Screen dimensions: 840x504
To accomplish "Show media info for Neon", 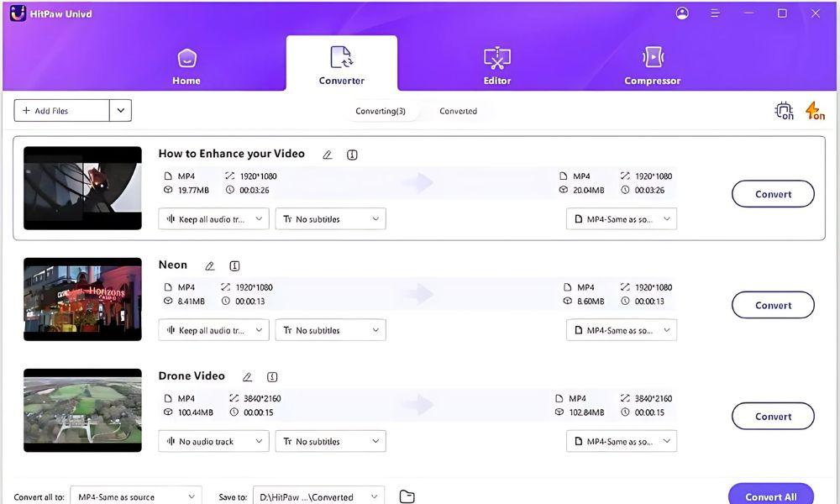I will pyautogui.click(x=234, y=265).
